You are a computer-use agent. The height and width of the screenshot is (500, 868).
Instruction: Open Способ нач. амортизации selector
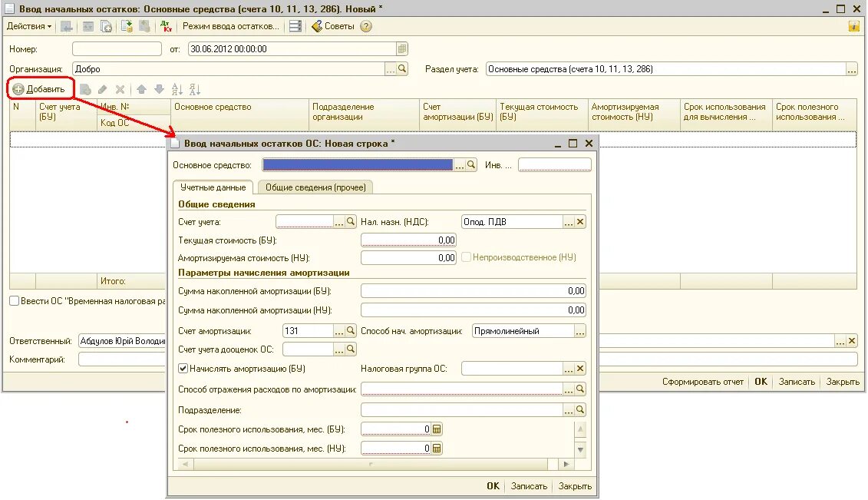[x=579, y=331]
